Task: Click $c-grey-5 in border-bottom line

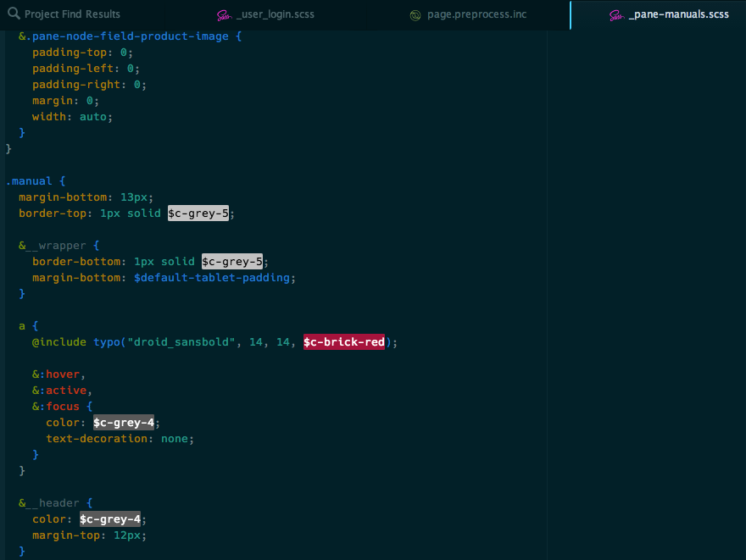Action: (232, 262)
